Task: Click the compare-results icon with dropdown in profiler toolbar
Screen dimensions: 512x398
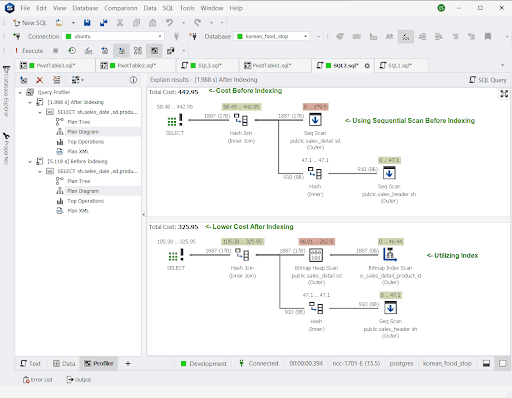Action: (x=78, y=80)
